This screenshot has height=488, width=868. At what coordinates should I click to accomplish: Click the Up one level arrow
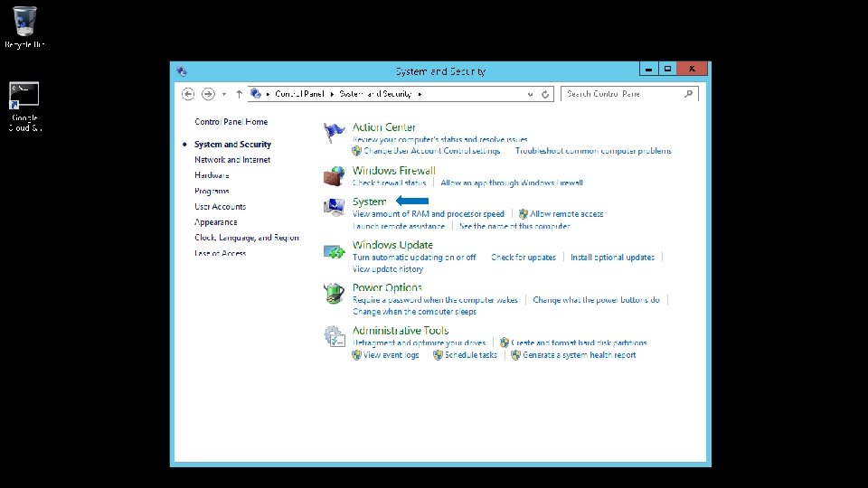[x=239, y=94]
